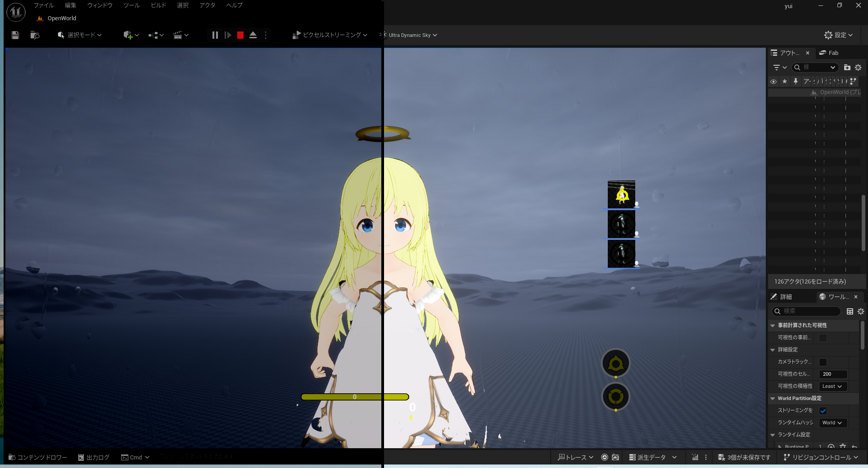Open the outliner filter menu

[x=779, y=67]
